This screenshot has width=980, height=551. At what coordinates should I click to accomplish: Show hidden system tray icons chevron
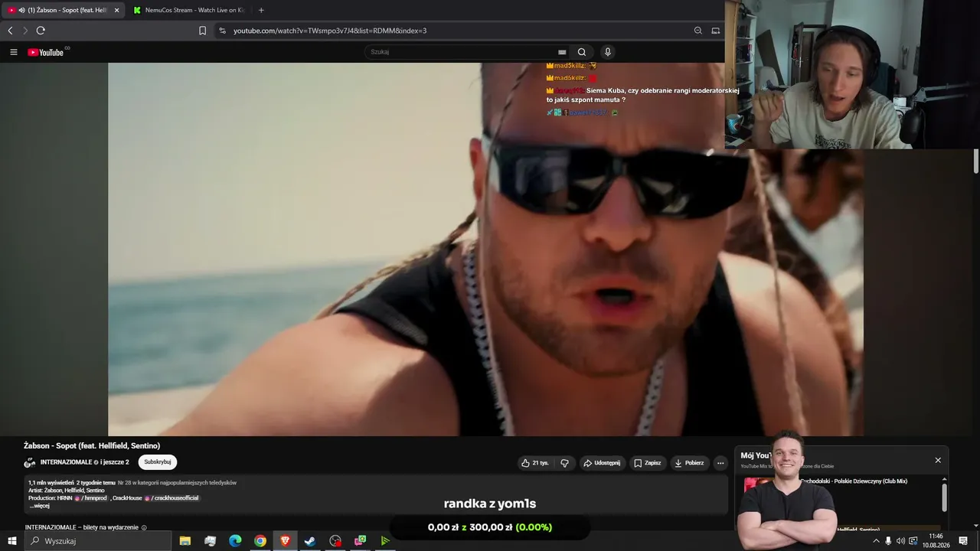[x=876, y=541]
